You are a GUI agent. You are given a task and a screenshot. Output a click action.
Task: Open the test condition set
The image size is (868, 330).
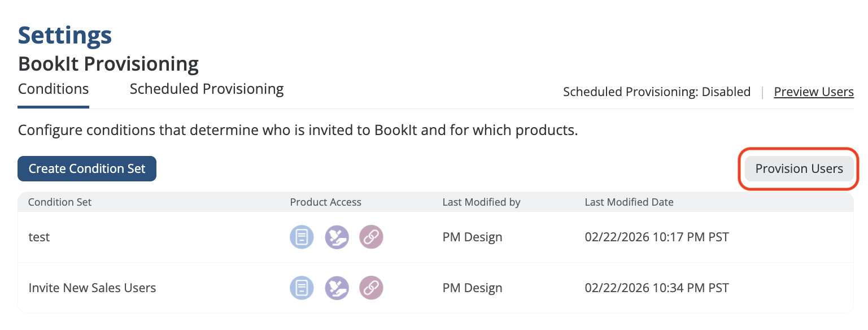click(x=39, y=237)
